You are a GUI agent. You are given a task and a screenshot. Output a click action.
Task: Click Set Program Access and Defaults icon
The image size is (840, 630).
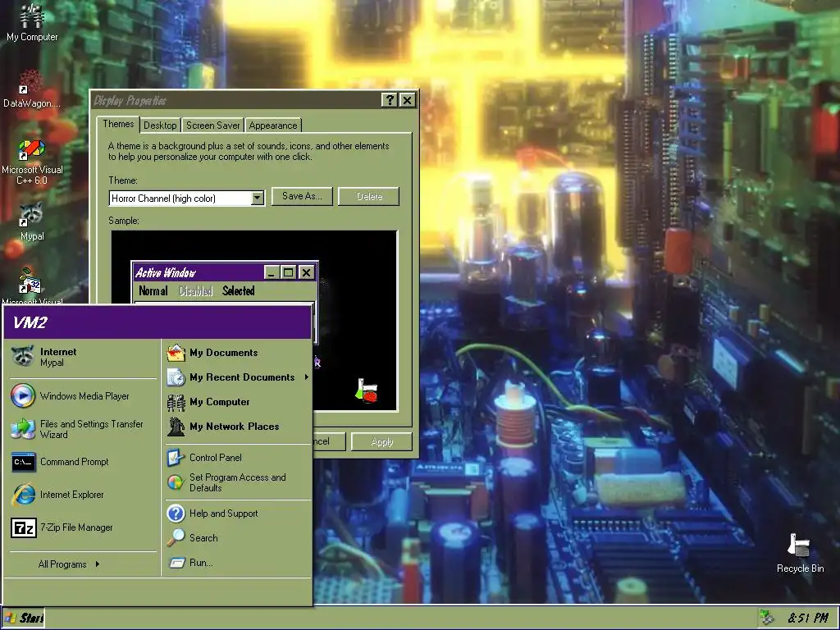(x=176, y=482)
